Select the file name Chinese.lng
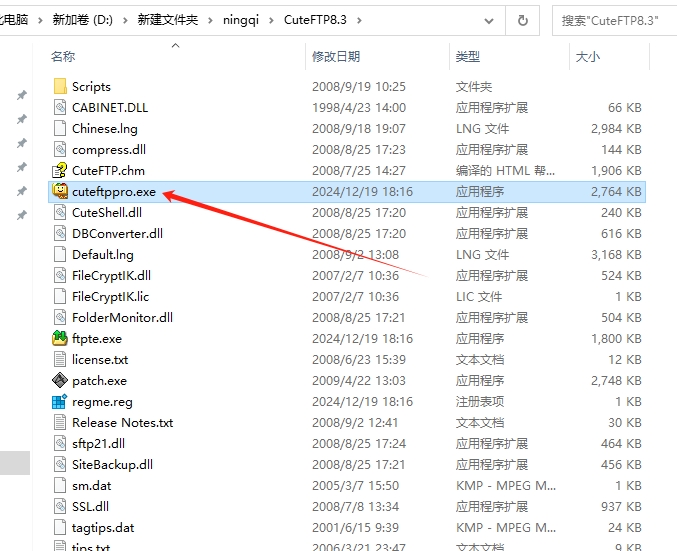Viewport: 677px width, 551px height. (x=105, y=129)
